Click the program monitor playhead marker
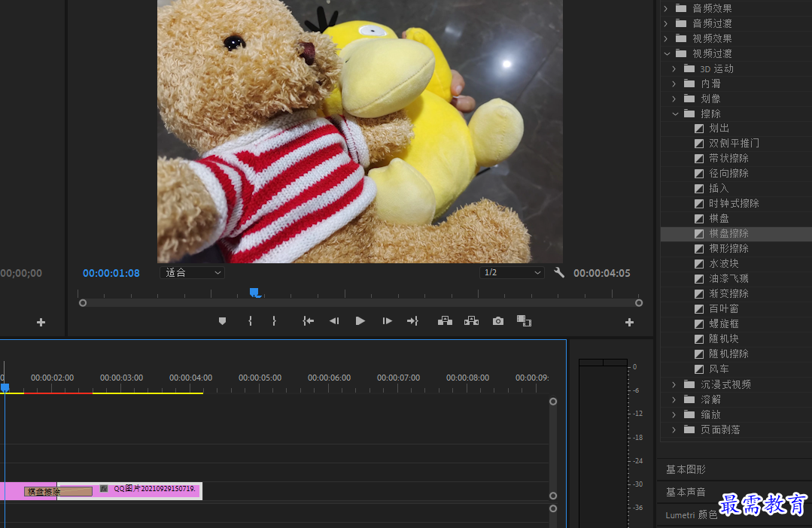Image resolution: width=812 pixels, height=528 pixels. click(x=254, y=293)
